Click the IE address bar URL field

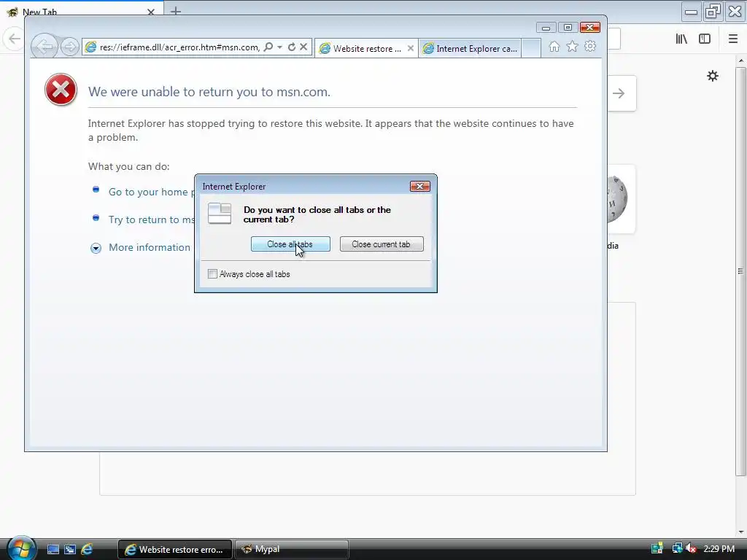coord(179,47)
